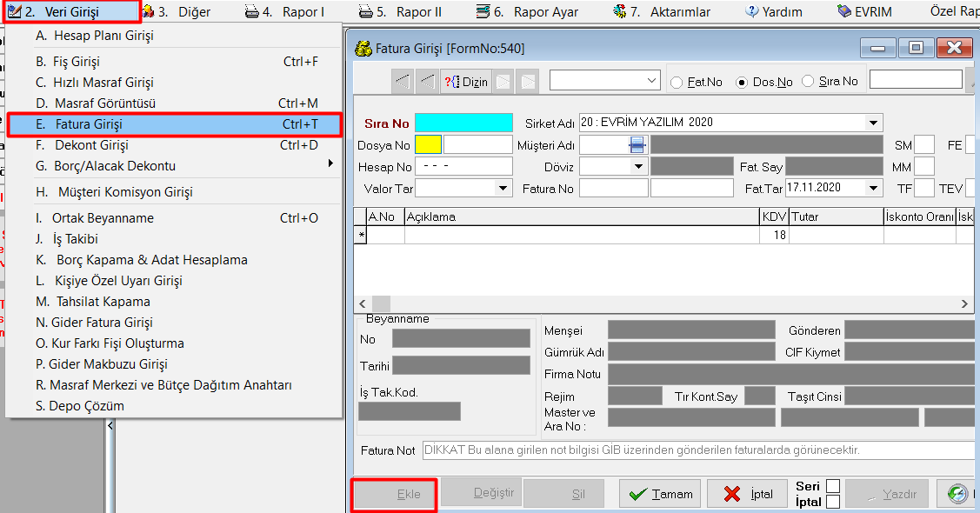Click the TF small input box
Image resolution: width=980 pixels, height=513 pixels.
[x=924, y=188]
